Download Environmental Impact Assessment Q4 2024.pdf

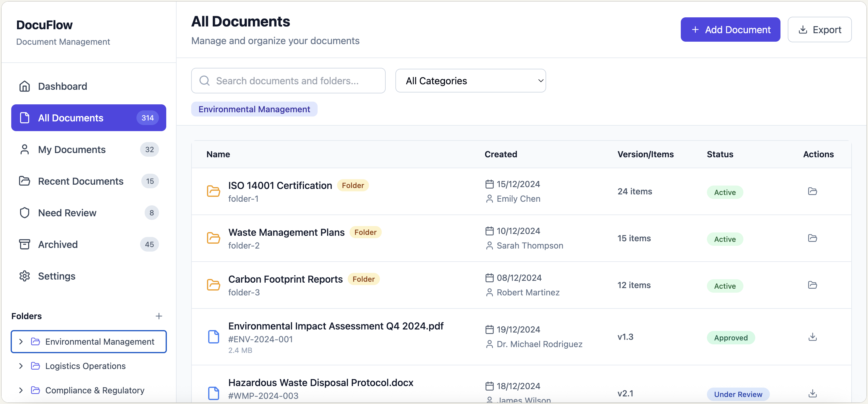pos(812,337)
